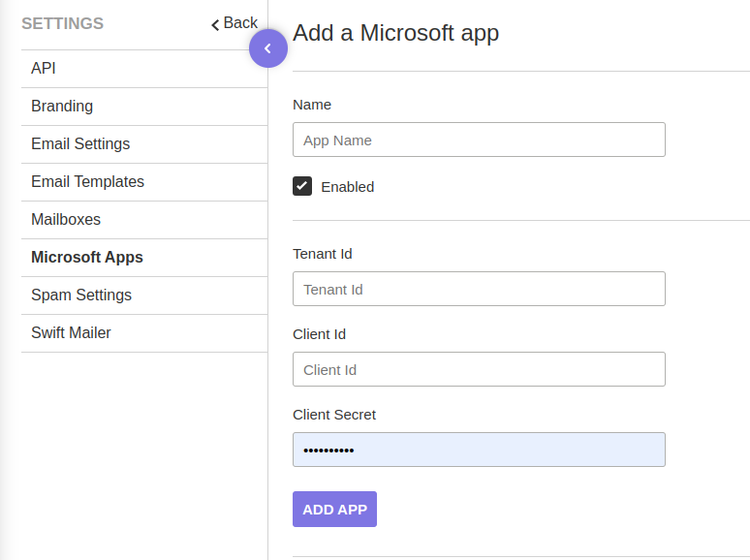Click the 'Client Id' field label
The height and width of the screenshot is (560, 750).
click(x=319, y=334)
